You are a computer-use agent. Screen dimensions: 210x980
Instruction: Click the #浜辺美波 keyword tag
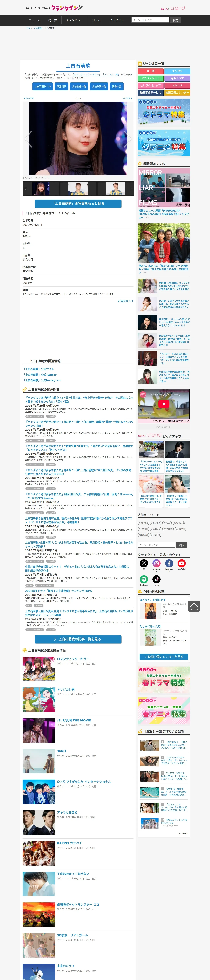point(156,523)
